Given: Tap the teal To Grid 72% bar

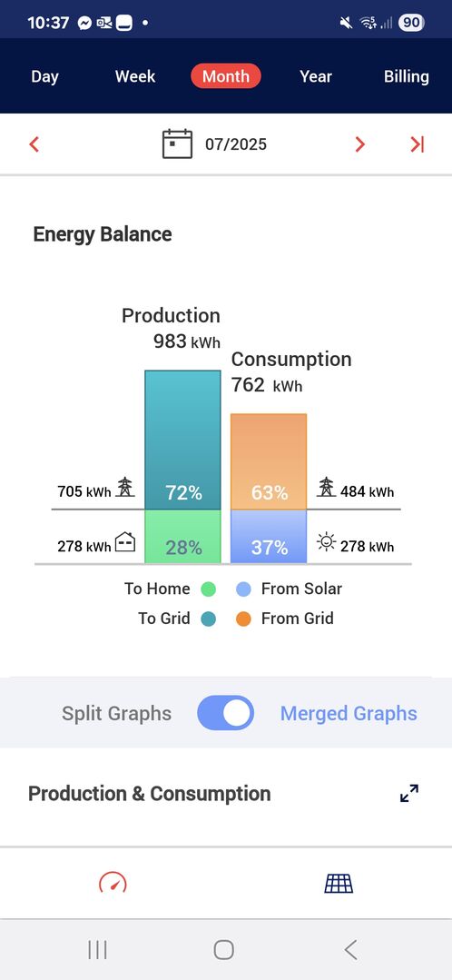Looking at the screenshot, I should pos(183,440).
